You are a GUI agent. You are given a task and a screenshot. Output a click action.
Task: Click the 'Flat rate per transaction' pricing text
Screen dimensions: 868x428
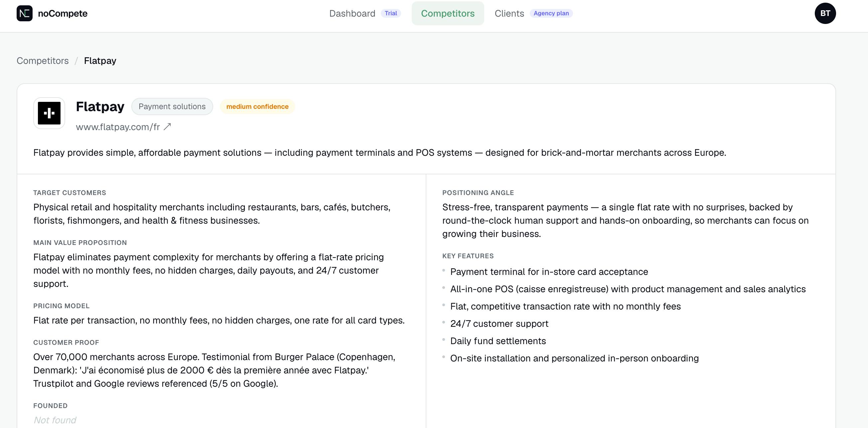[x=219, y=321]
